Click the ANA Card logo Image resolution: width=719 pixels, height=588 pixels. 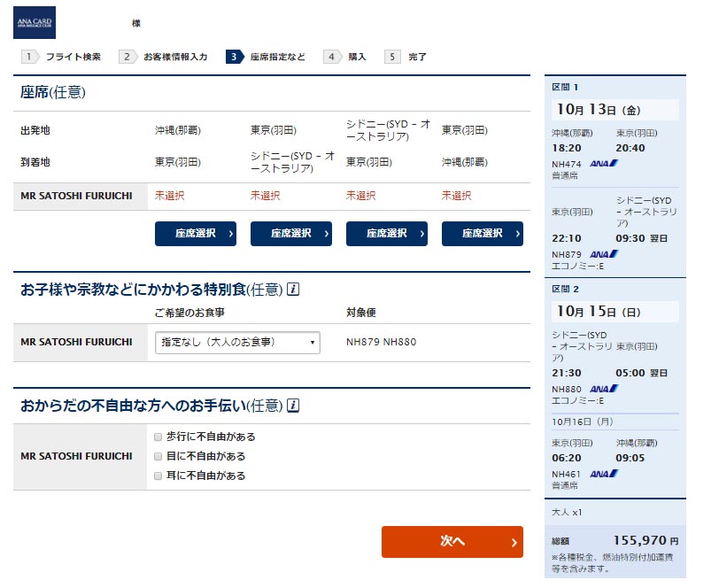click(x=35, y=22)
